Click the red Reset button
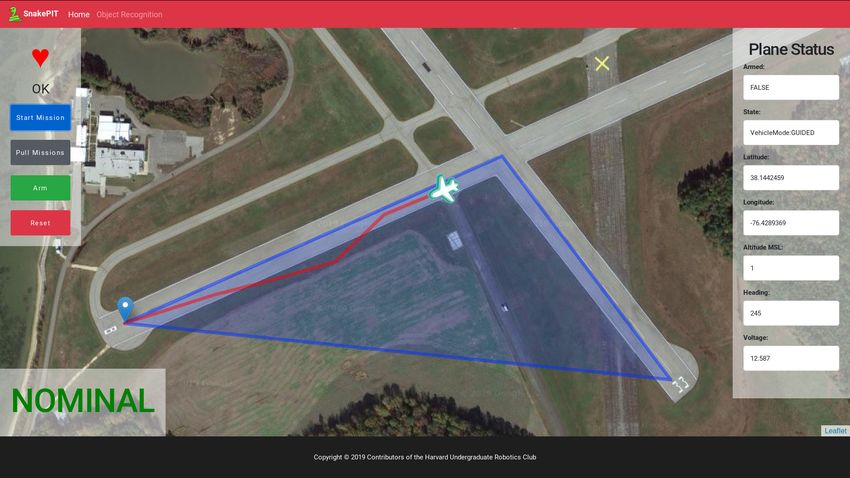The height and width of the screenshot is (478, 850). coord(41,223)
